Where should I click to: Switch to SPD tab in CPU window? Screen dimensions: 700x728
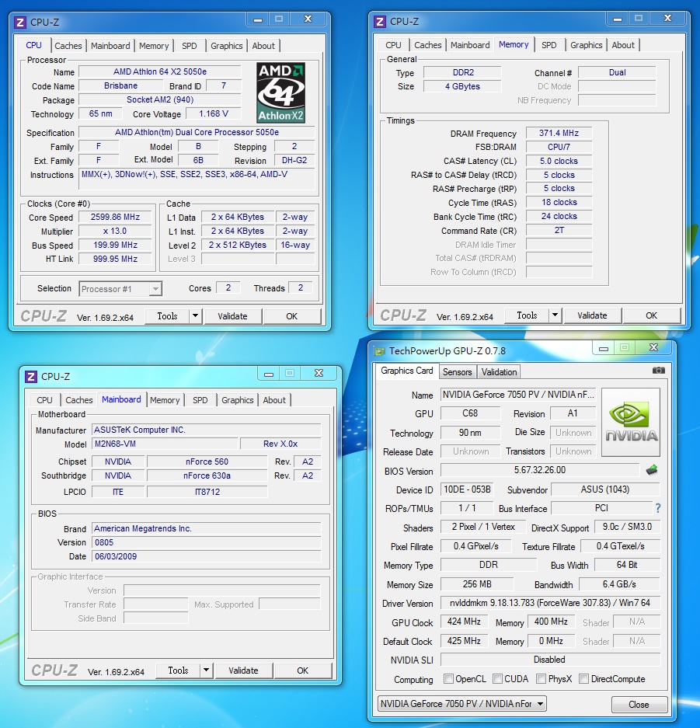[189, 46]
